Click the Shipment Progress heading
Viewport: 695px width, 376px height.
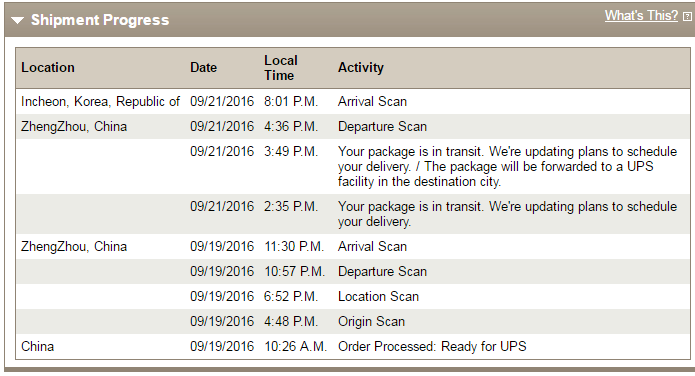[100, 20]
